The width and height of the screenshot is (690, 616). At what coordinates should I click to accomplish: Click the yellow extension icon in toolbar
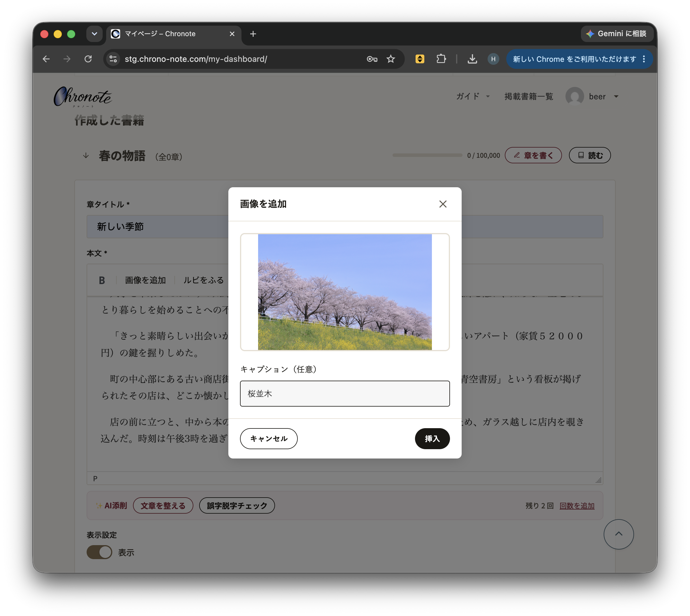pos(420,59)
